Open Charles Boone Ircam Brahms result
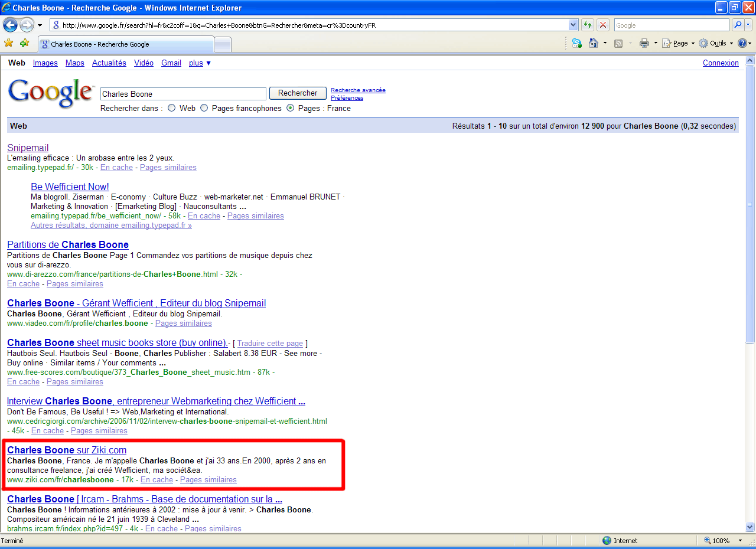This screenshot has height=549, width=756. [145, 499]
